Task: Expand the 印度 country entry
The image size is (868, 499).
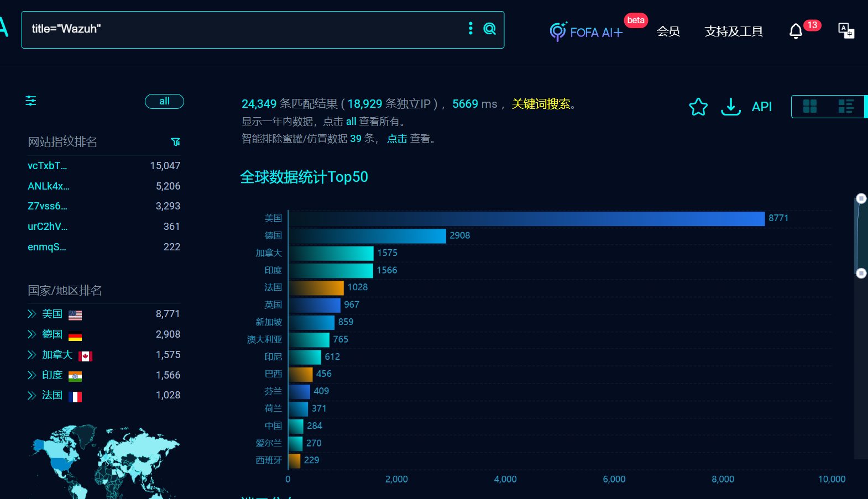Action: pyautogui.click(x=32, y=375)
